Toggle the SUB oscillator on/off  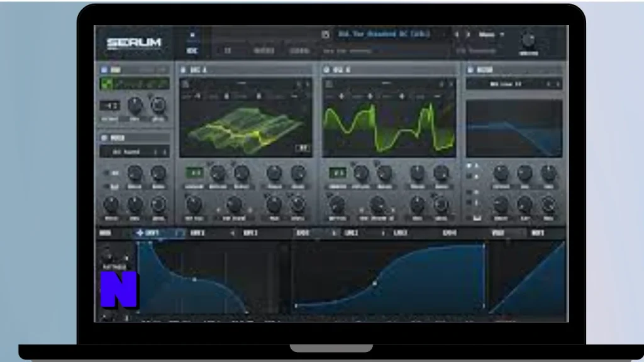point(104,70)
